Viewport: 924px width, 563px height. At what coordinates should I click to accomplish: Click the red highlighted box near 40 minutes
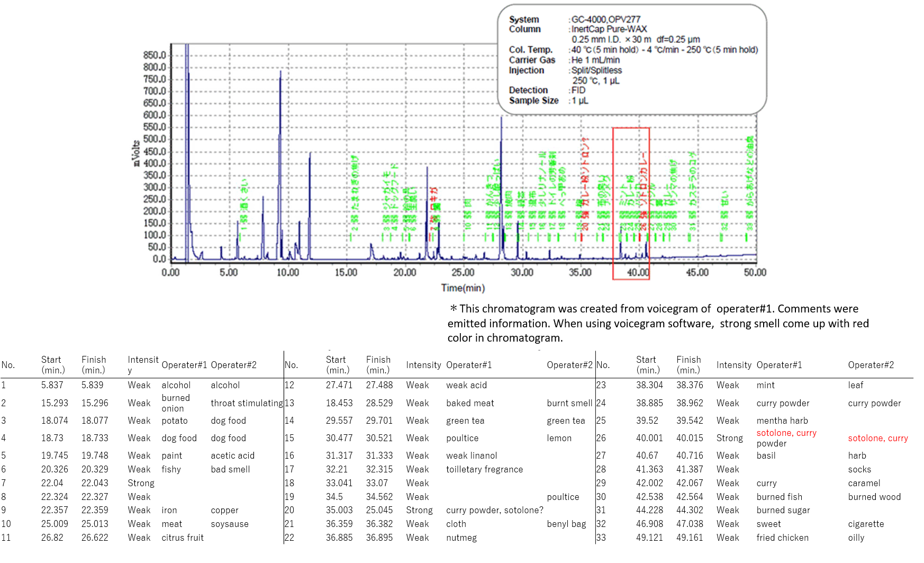point(631,203)
